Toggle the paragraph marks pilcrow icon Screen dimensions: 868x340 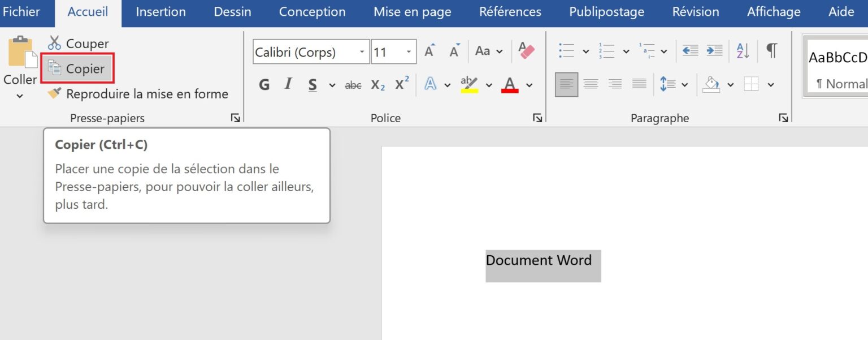771,51
